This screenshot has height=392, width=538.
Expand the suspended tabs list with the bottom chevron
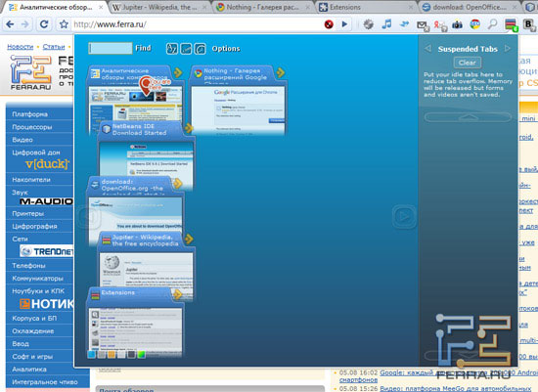[469, 356]
